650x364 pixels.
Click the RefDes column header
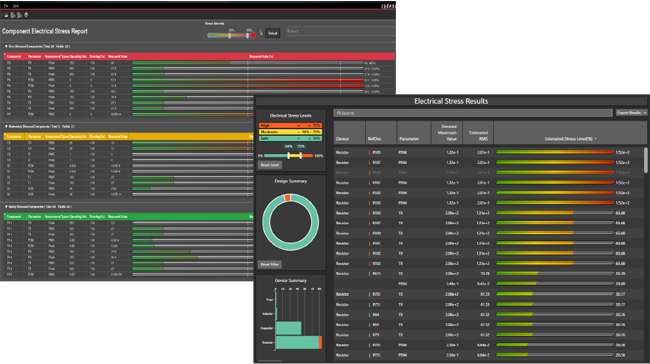pyautogui.click(x=374, y=139)
